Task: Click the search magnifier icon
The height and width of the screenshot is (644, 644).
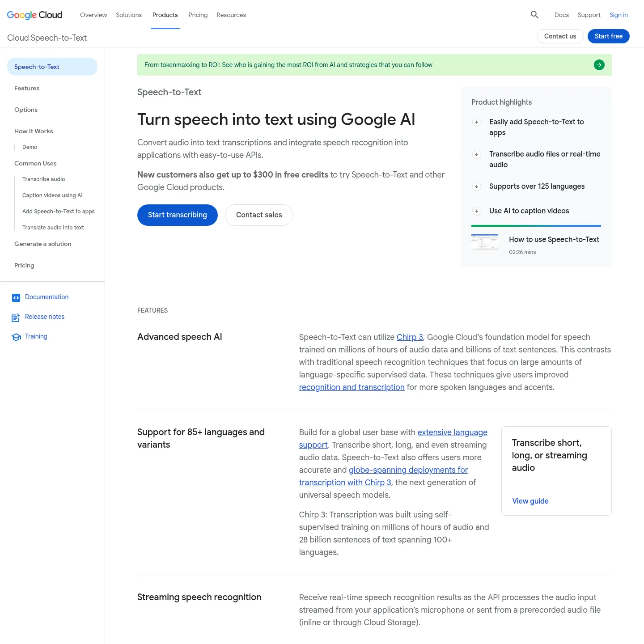Action: [534, 15]
